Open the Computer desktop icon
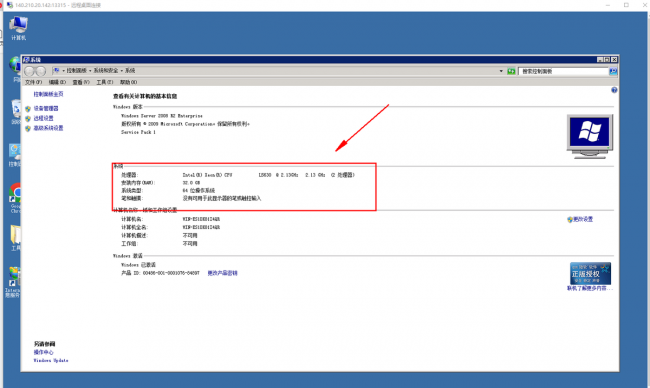Viewport: 650px width, 388px height. click(x=18, y=28)
